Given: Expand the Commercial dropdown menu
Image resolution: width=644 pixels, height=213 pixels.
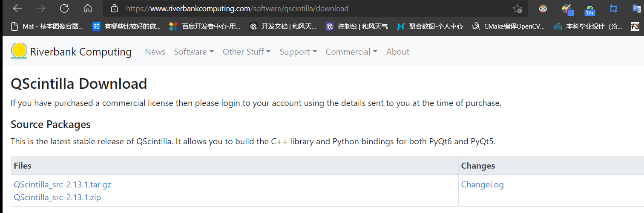Looking at the screenshot, I should pyautogui.click(x=352, y=52).
